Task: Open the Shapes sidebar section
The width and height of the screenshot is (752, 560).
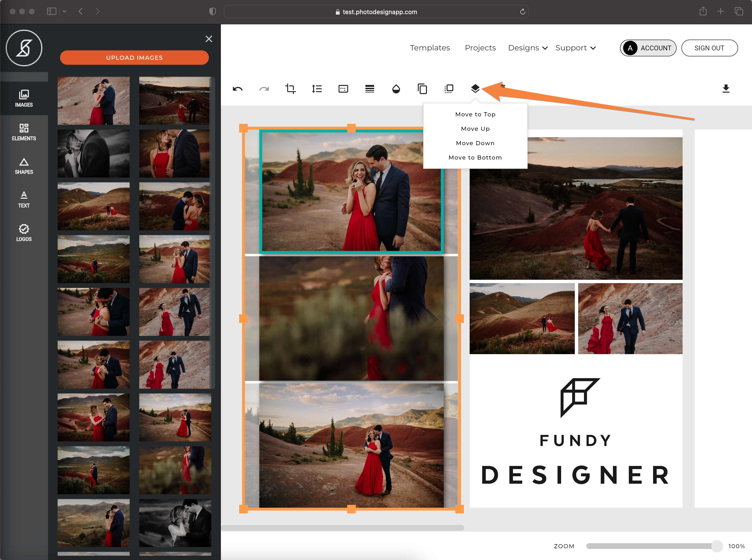Action: 24,166
